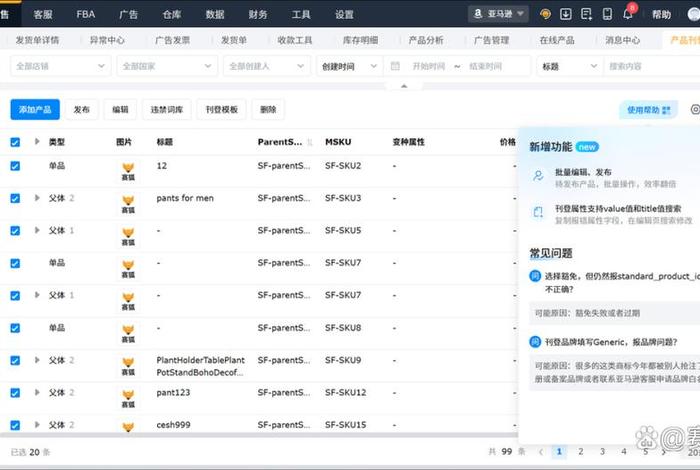Screen dimensions: 700x470
Task: Open the 仓库 menu
Action: click(x=172, y=14)
